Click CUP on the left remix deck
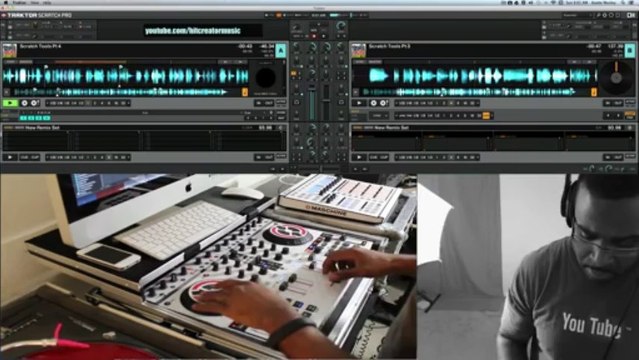Screen dimensions: 639x360 pos(34,157)
